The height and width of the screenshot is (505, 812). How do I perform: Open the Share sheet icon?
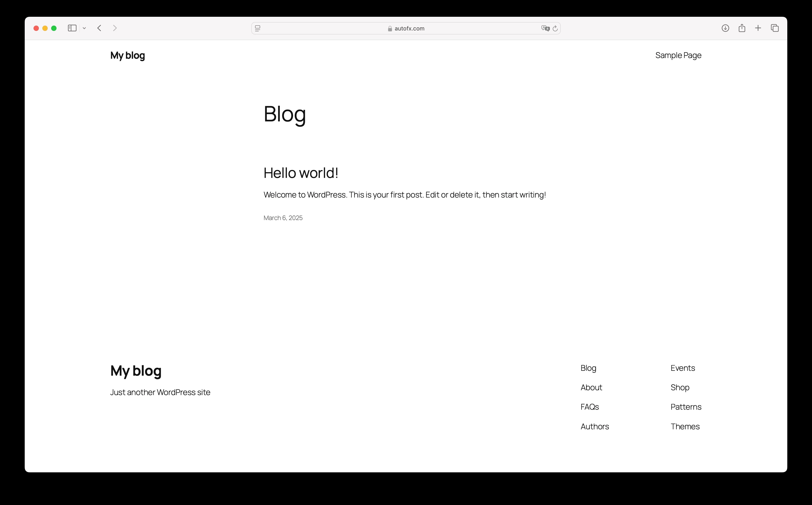pyautogui.click(x=742, y=28)
